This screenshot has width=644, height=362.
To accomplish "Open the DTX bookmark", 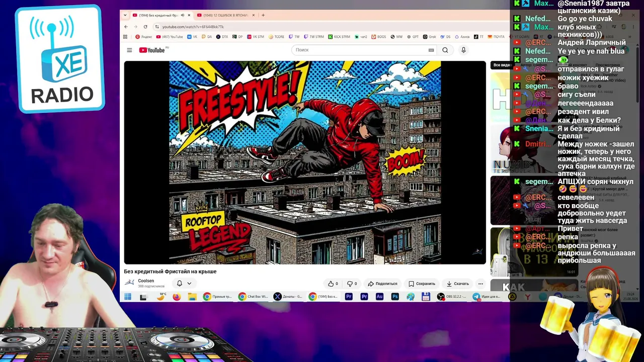I will [x=222, y=37].
